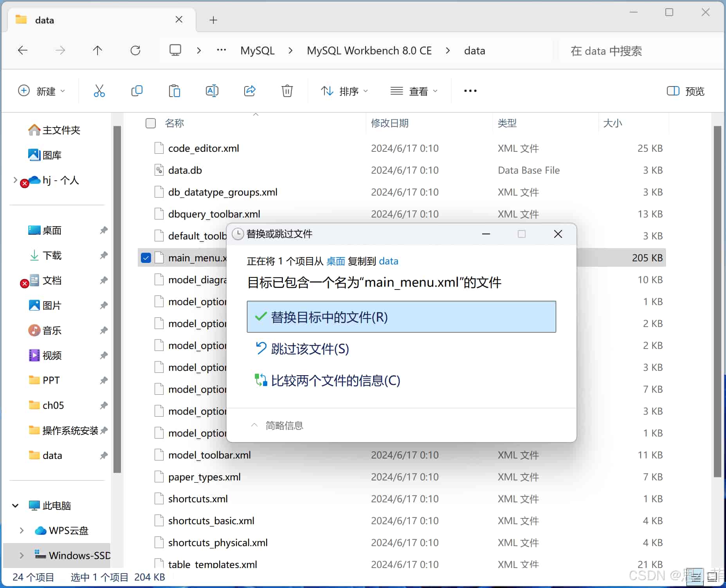
Task: Click the data breadcrumb segment
Action: (474, 50)
